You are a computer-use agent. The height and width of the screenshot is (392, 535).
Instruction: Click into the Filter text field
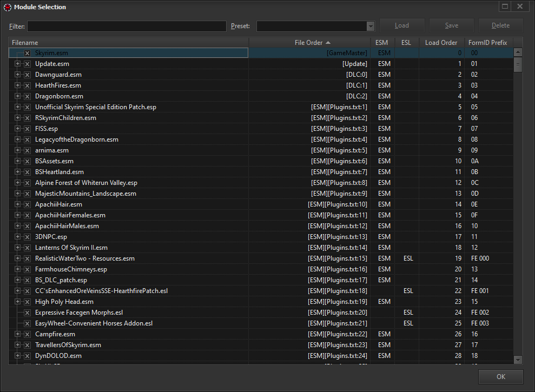coord(127,26)
